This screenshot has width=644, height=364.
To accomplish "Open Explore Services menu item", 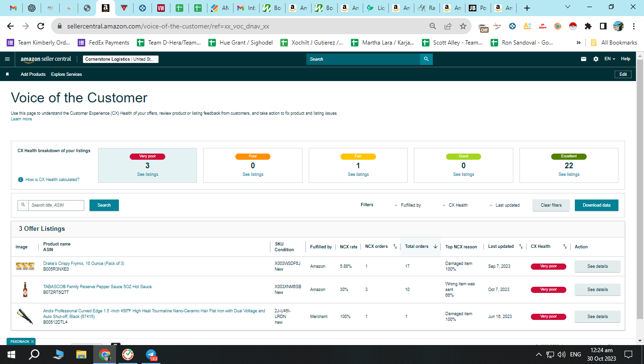I will coord(66,74).
